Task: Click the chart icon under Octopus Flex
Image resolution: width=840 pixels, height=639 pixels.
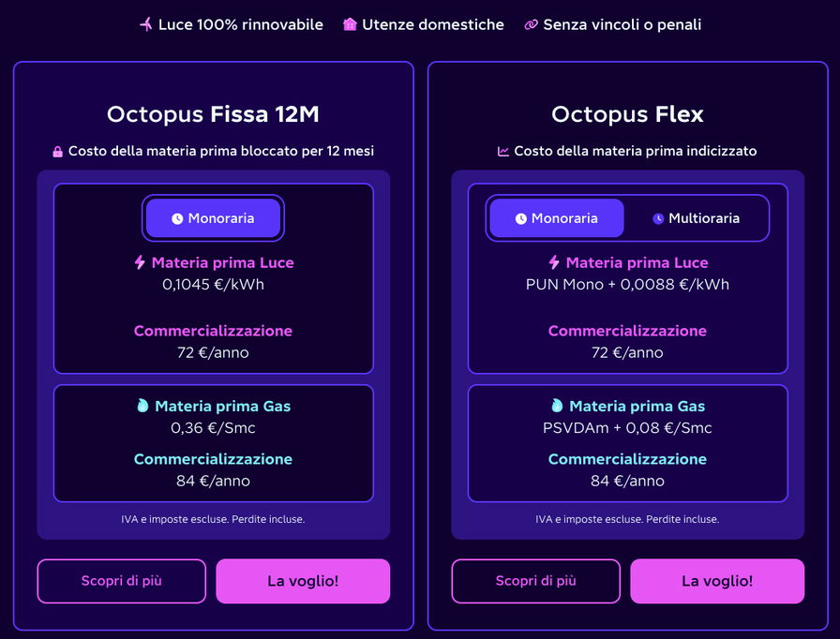Action: coord(503,151)
